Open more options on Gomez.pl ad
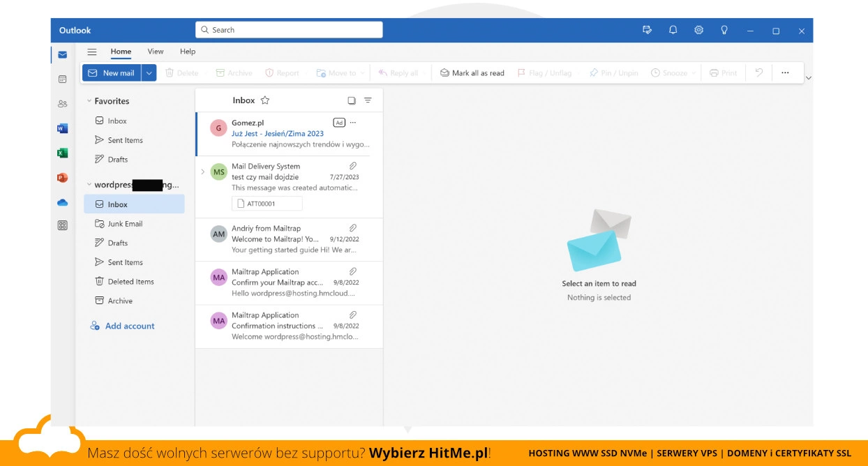The height and width of the screenshot is (466, 868). pos(353,123)
